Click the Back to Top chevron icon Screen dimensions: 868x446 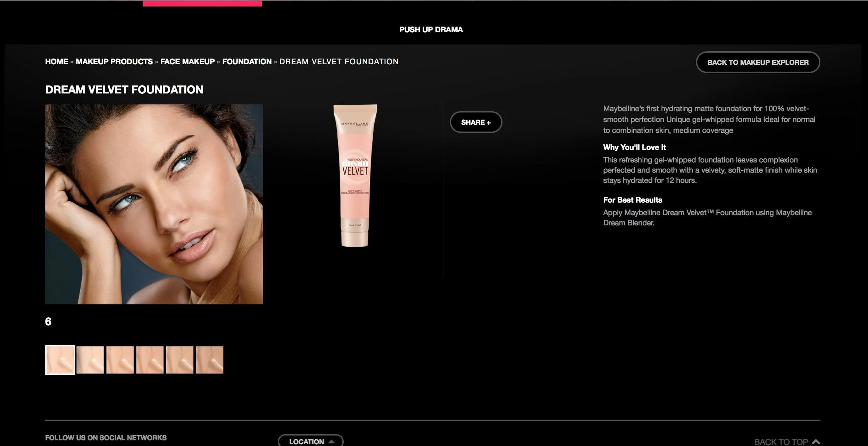[816, 442]
